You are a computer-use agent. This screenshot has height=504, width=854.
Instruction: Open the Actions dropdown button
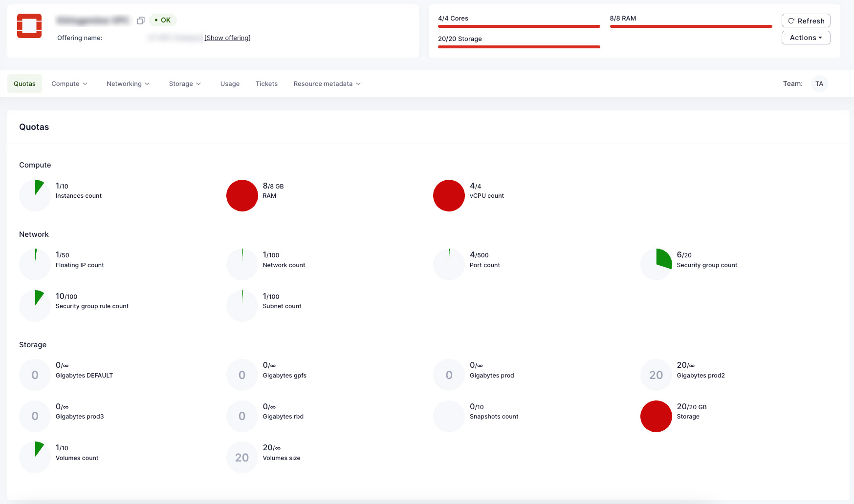pos(806,38)
